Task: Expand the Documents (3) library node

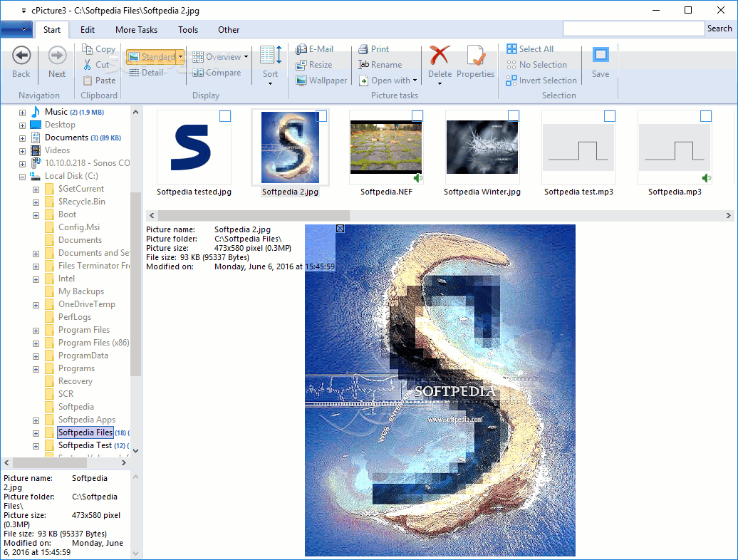Action: point(22,138)
